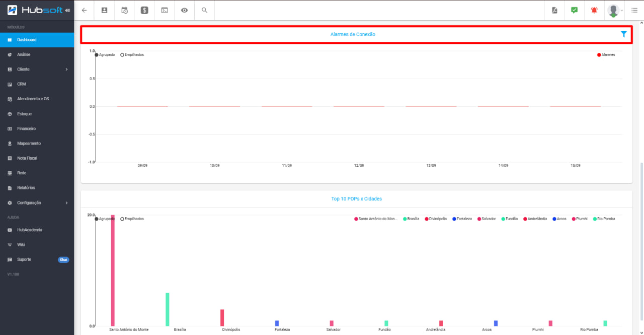The image size is (644, 335).
Task: Click the calendar clock schedule icon
Action: (x=124, y=10)
